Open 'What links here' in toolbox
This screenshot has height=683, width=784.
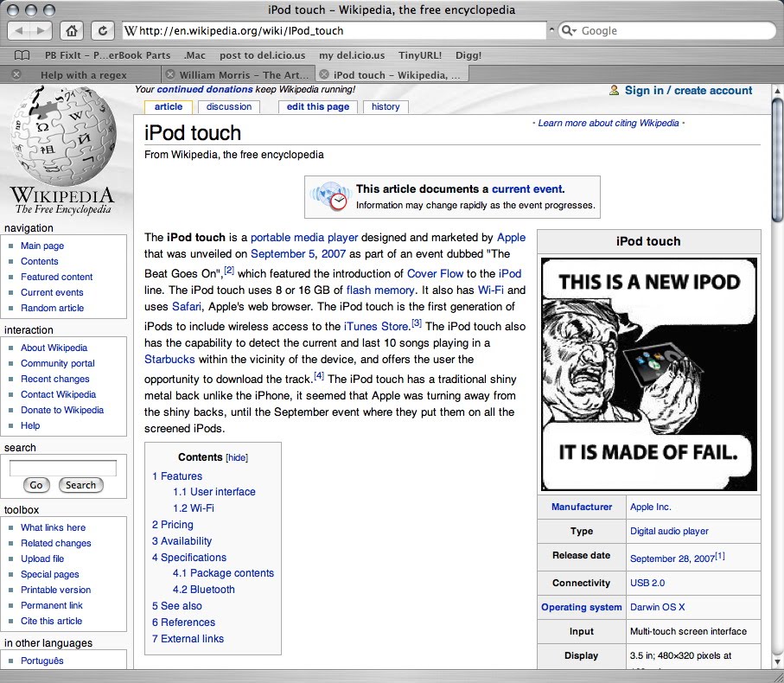53,527
